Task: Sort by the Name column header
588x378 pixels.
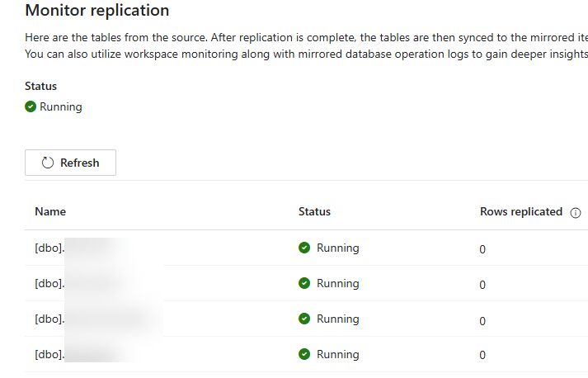Action: pyautogui.click(x=50, y=211)
